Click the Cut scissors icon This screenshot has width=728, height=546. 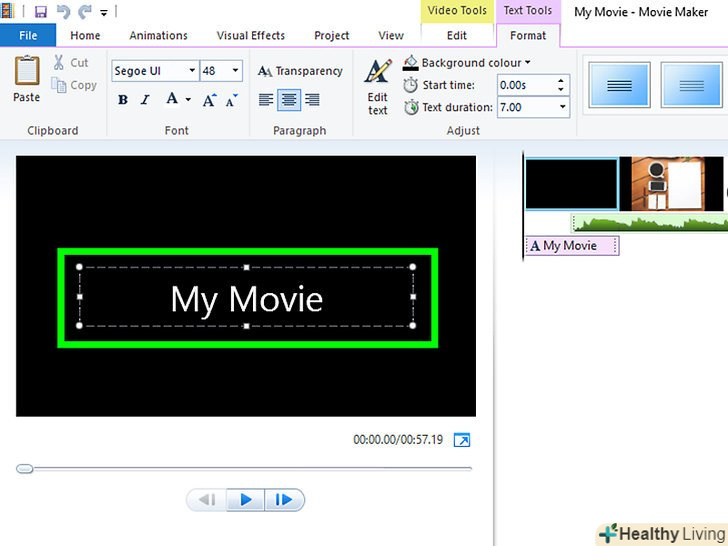[59, 63]
